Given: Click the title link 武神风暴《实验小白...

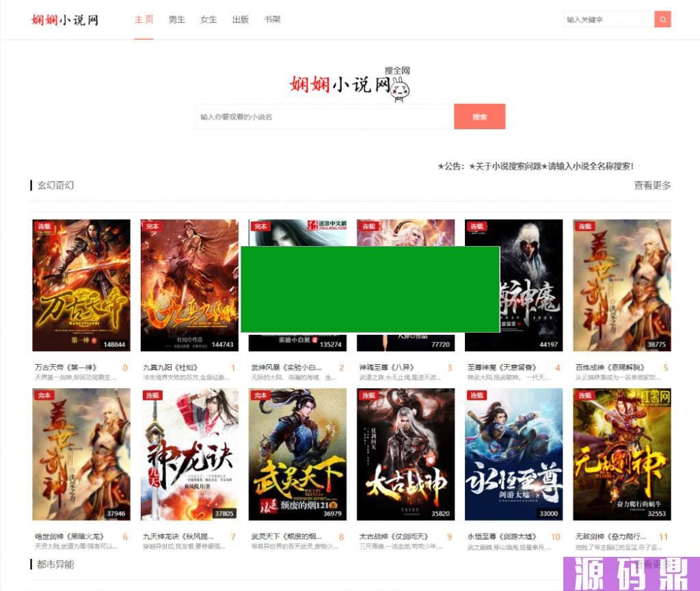Looking at the screenshot, I should tap(286, 367).
